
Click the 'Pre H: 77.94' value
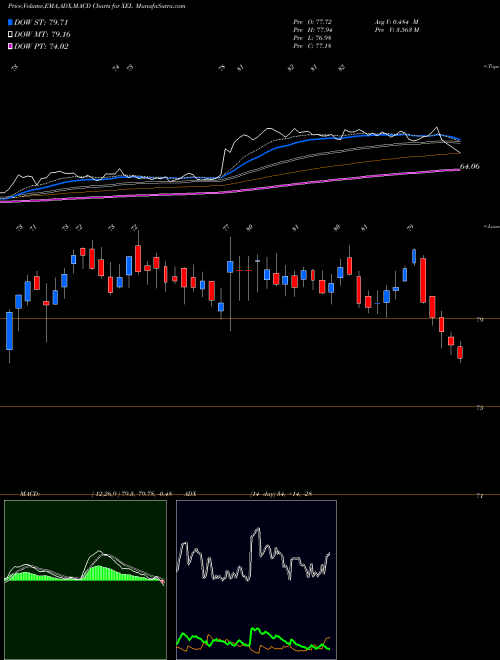313,29
